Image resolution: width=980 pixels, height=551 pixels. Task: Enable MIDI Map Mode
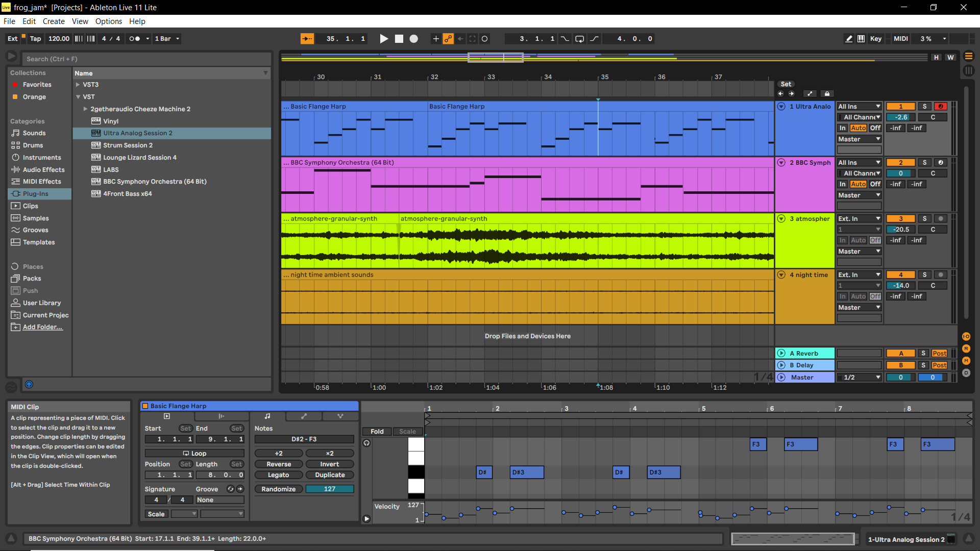pos(901,39)
